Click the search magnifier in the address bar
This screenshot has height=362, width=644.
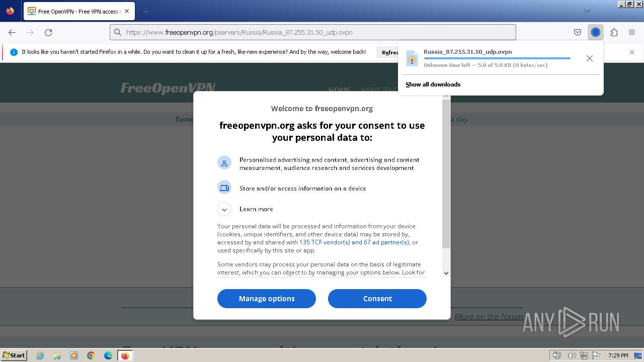[x=118, y=32]
